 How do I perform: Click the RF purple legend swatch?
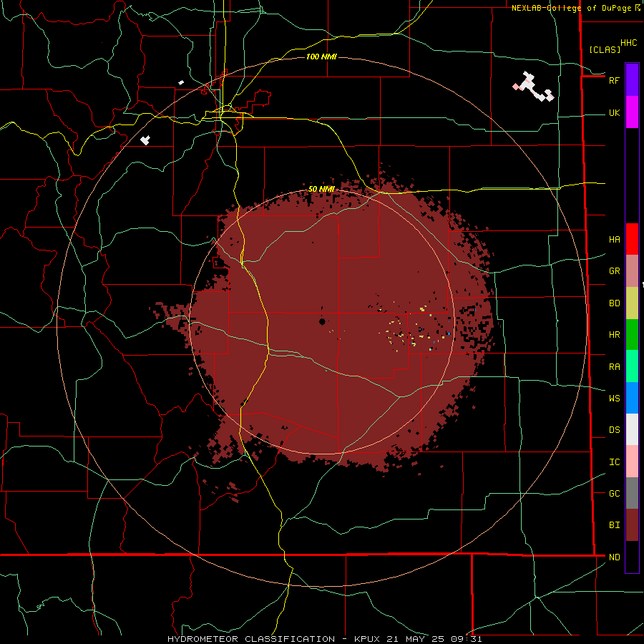(632, 80)
